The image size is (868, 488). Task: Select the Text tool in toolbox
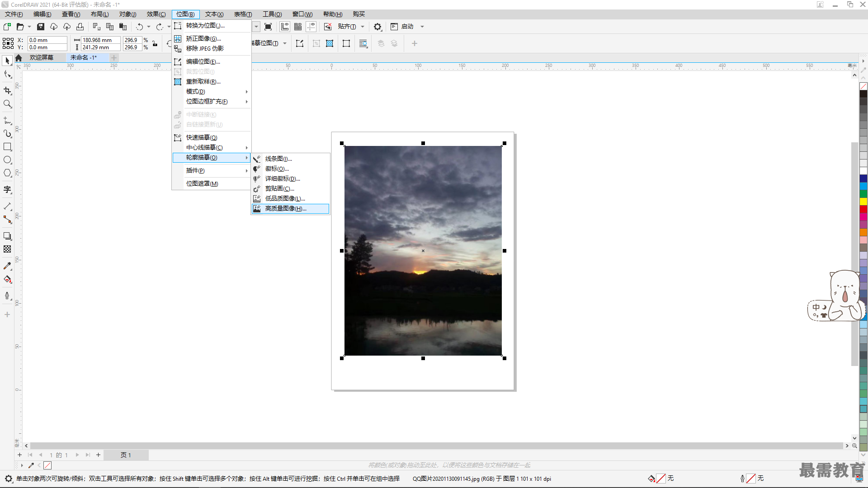point(7,189)
